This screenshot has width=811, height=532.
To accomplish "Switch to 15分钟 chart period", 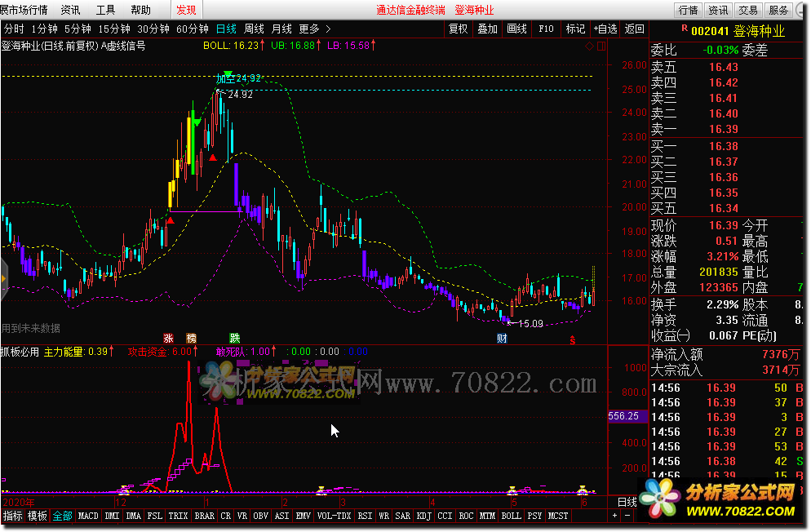I will click(114, 29).
